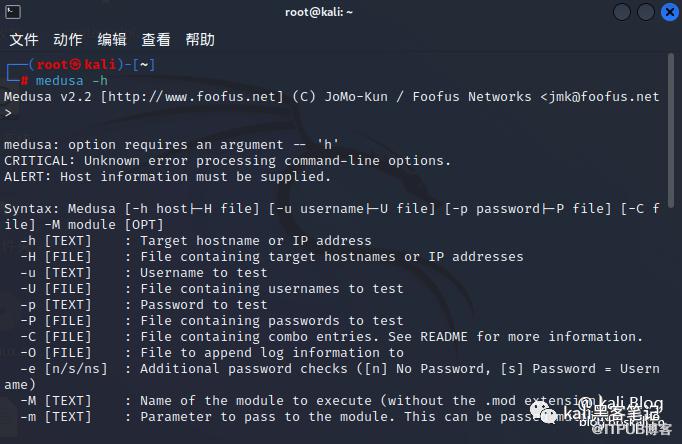Click the 'File containing passwords to test' line

click(x=271, y=321)
